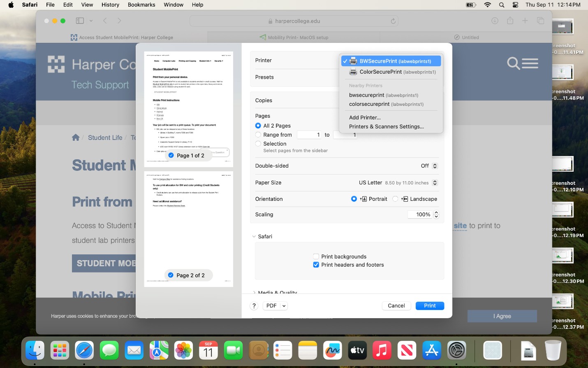Click the Print button
Viewport: 588px width, 368px height.
[430, 305]
